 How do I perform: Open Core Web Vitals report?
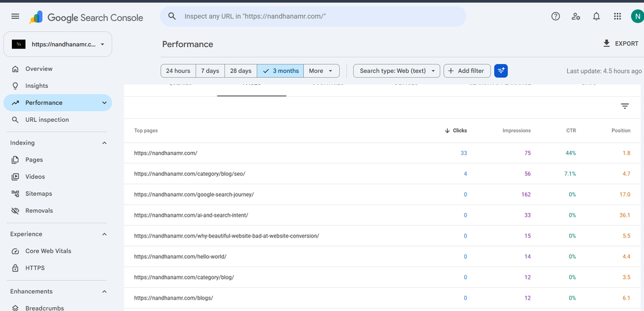(57, 251)
